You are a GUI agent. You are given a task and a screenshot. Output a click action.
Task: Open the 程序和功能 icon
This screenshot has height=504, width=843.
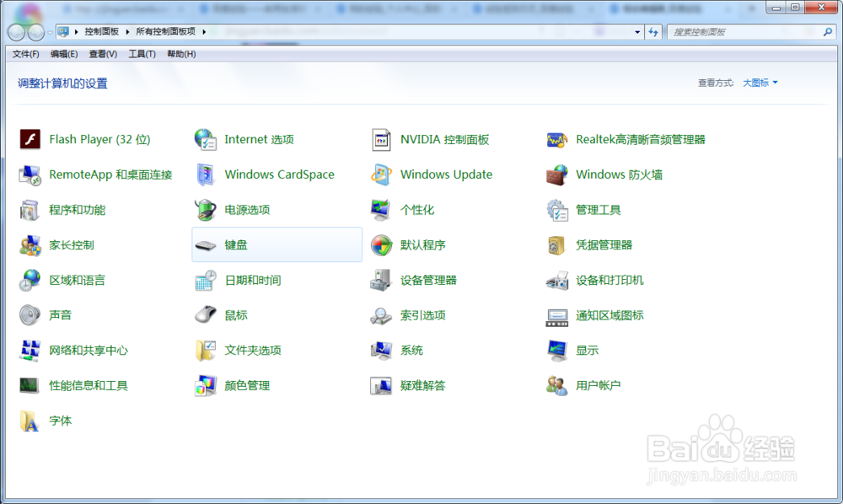pyautogui.click(x=30, y=210)
